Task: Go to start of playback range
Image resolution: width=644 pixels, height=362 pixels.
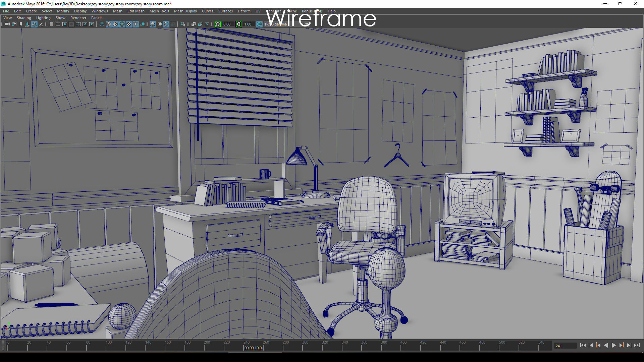Action: (x=583, y=345)
